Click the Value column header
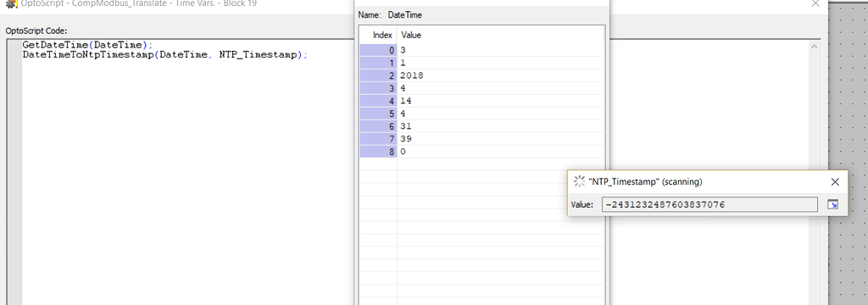This screenshot has height=305, width=868. click(x=411, y=35)
